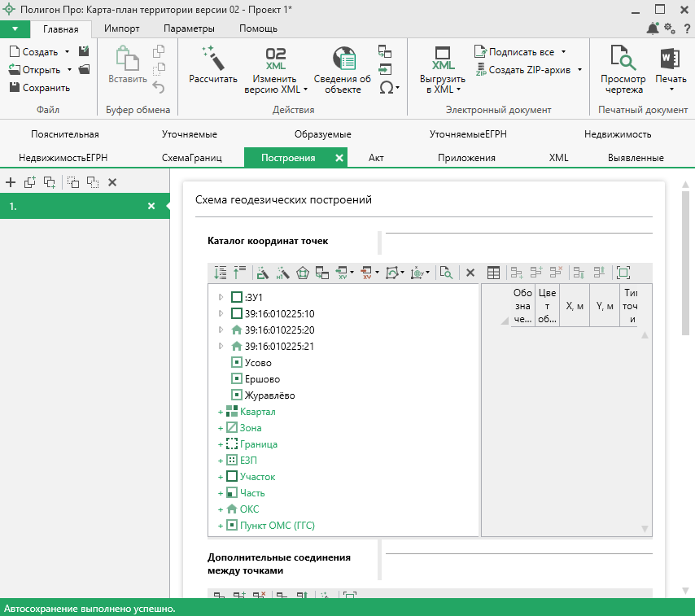Image resolution: width=695 pixels, height=616 pixels.
Task: Click the notification bell icon
Action: point(653,28)
